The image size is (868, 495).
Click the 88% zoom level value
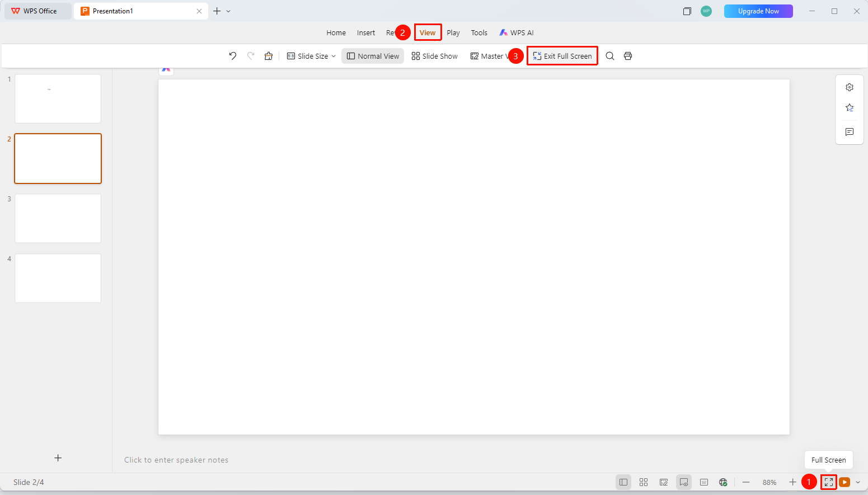tap(770, 482)
